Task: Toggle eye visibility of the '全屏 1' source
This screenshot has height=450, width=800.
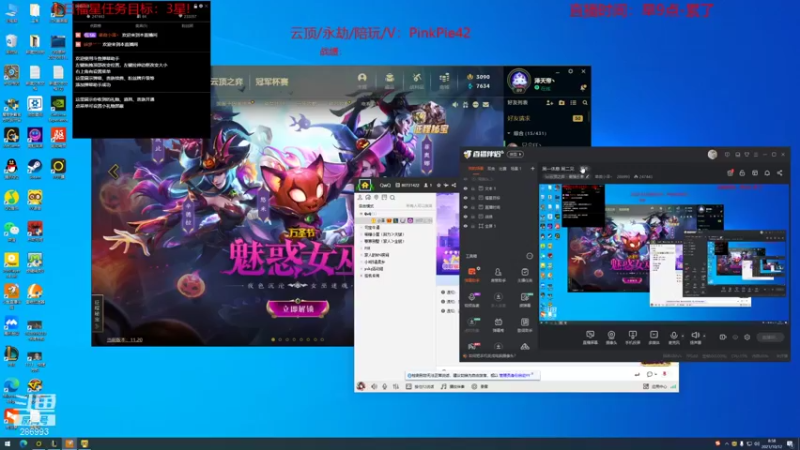Action: (465, 226)
